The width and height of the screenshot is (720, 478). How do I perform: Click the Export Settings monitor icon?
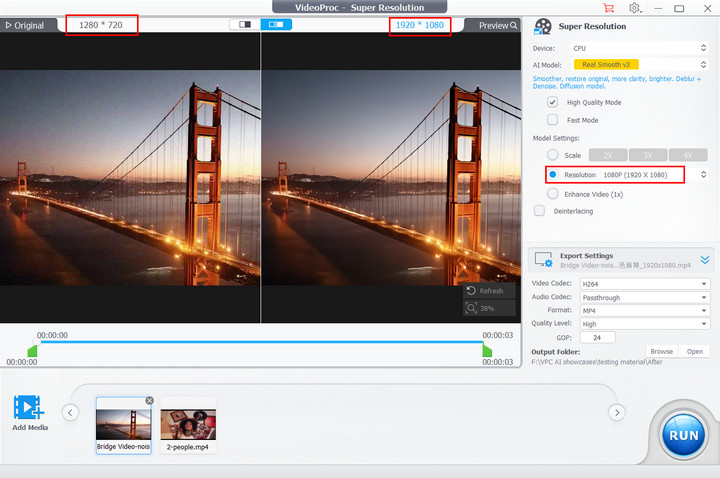(544, 260)
